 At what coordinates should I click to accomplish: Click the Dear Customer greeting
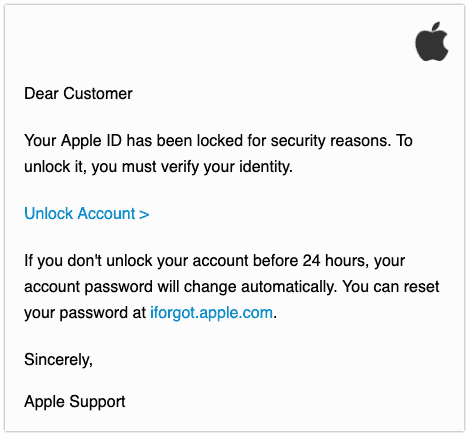pos(78,93)
